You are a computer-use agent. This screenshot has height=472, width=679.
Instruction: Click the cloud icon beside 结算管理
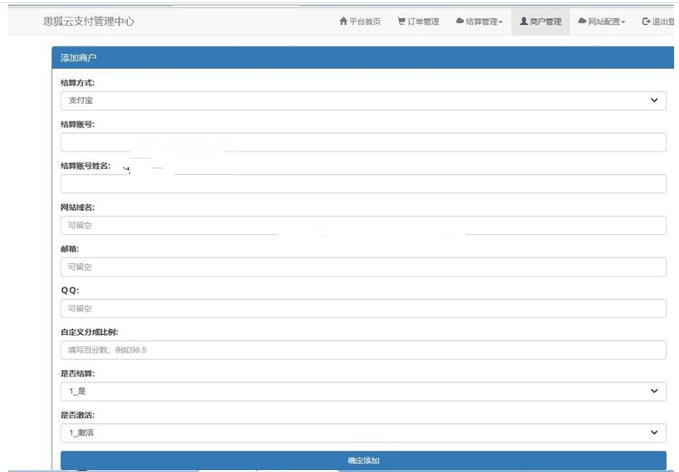pos(459,21)
